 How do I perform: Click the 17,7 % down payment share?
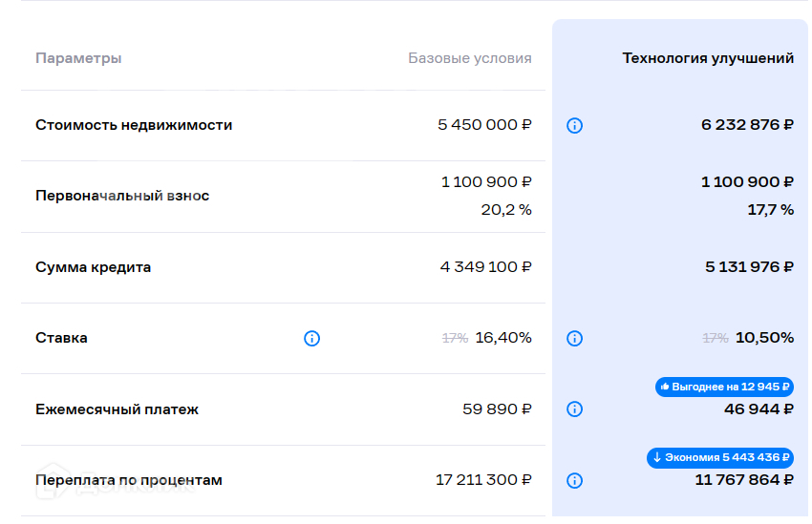(770, 210)
